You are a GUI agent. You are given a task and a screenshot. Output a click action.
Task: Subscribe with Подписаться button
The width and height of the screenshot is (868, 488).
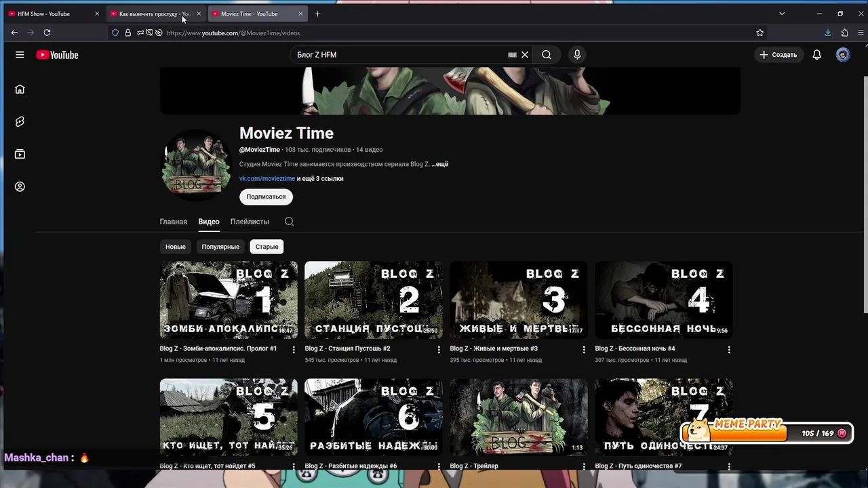pyautogui.click(x=266, y=197)
